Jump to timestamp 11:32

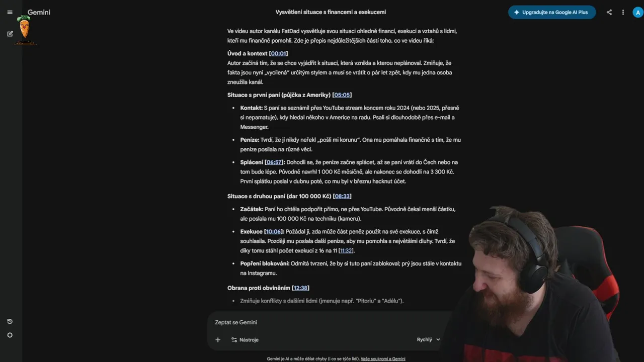346,251
